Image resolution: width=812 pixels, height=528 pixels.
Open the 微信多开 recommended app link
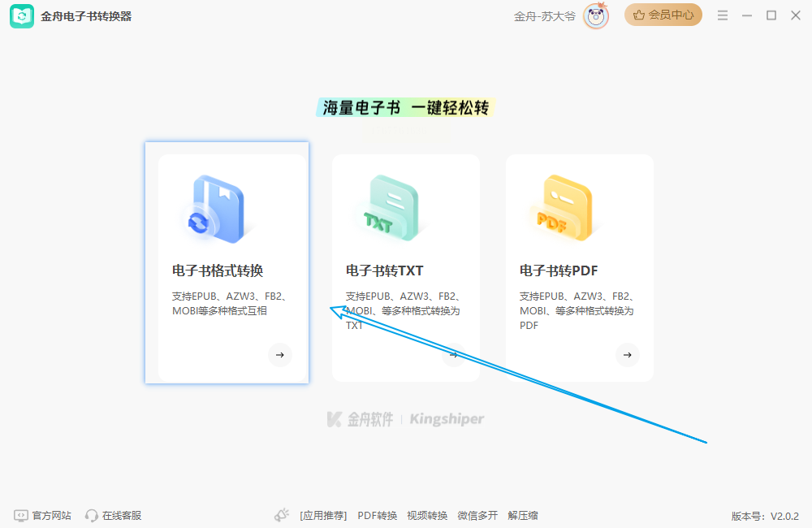click(477, 516)
